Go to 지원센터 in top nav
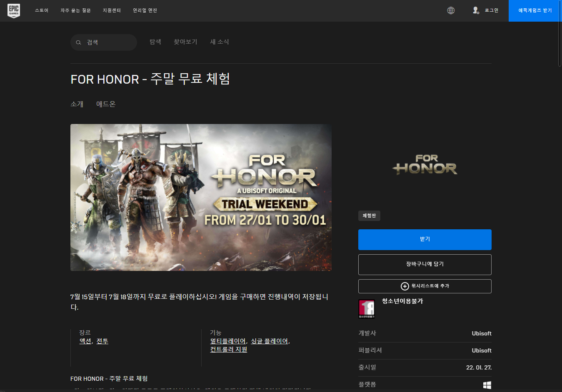This screenshot has width=562, height=392. 112,10
